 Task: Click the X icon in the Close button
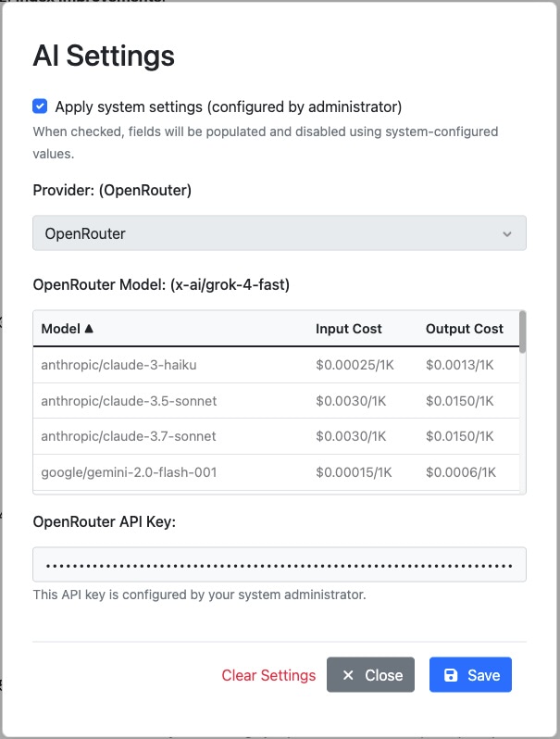(x=348, y=675)
